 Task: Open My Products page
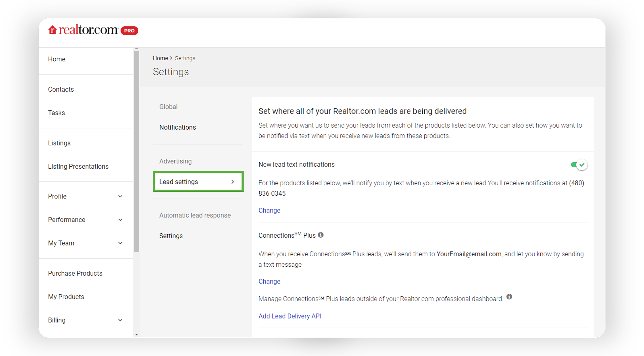(x=66, y=297)
